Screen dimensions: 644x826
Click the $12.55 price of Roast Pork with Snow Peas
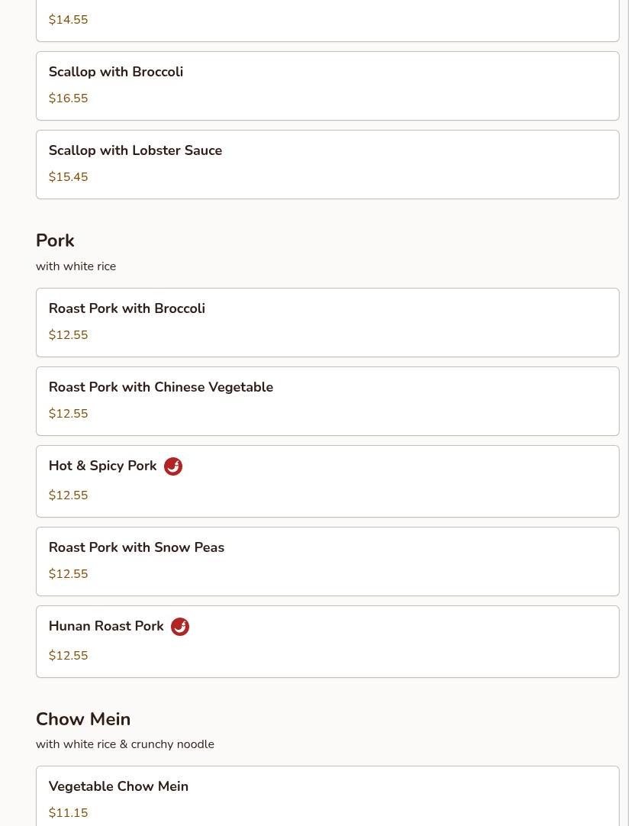pyautogui.click(x=69, y=574)
